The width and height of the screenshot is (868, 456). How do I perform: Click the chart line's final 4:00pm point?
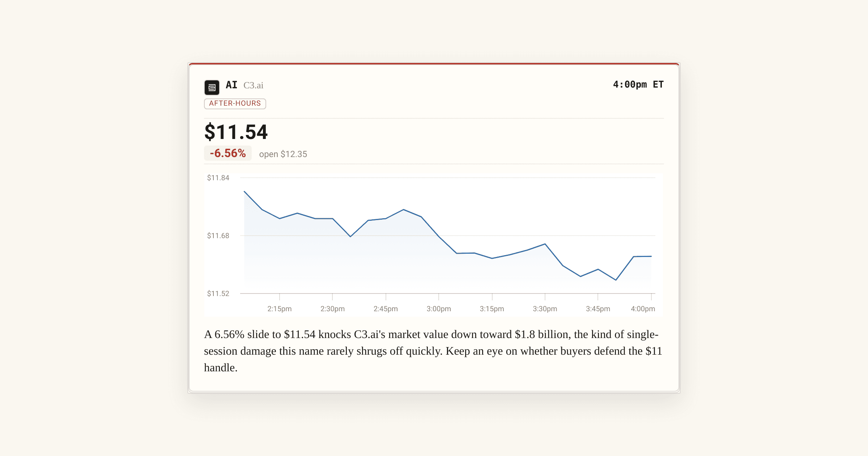pos(651,256)
